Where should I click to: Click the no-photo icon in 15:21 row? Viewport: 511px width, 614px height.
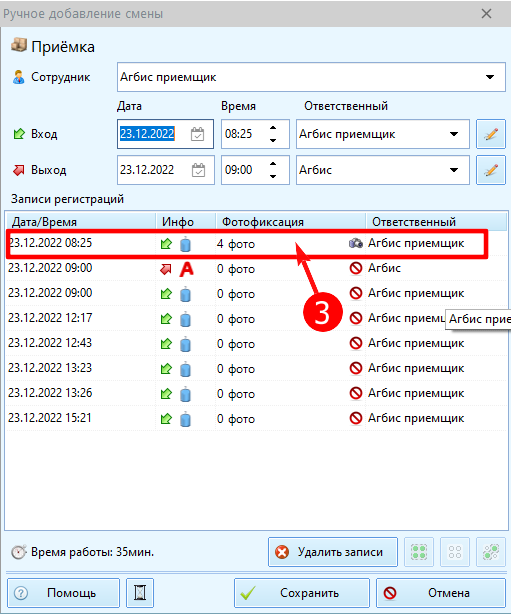356,418
